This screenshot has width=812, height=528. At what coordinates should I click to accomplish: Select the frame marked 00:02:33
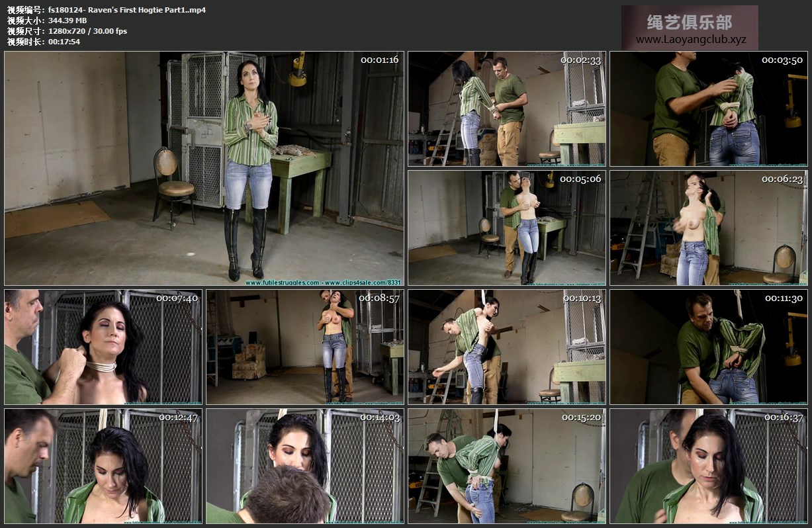506,109
